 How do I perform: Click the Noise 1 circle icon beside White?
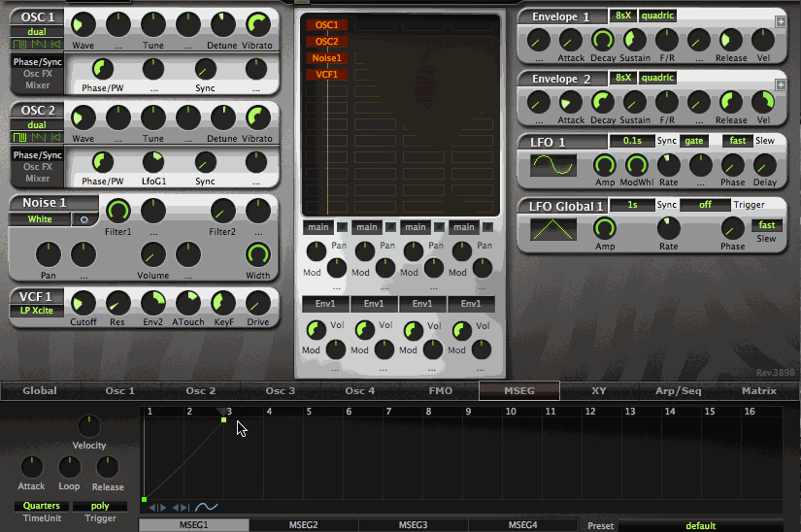click(x=84, y=219)
